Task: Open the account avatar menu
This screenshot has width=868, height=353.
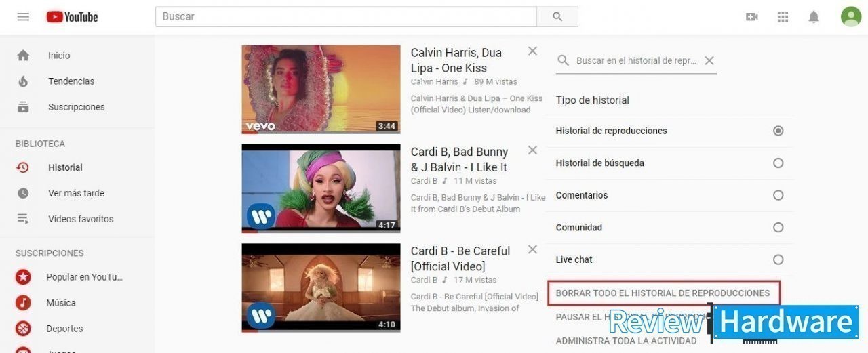Action: tap(850, 16)
